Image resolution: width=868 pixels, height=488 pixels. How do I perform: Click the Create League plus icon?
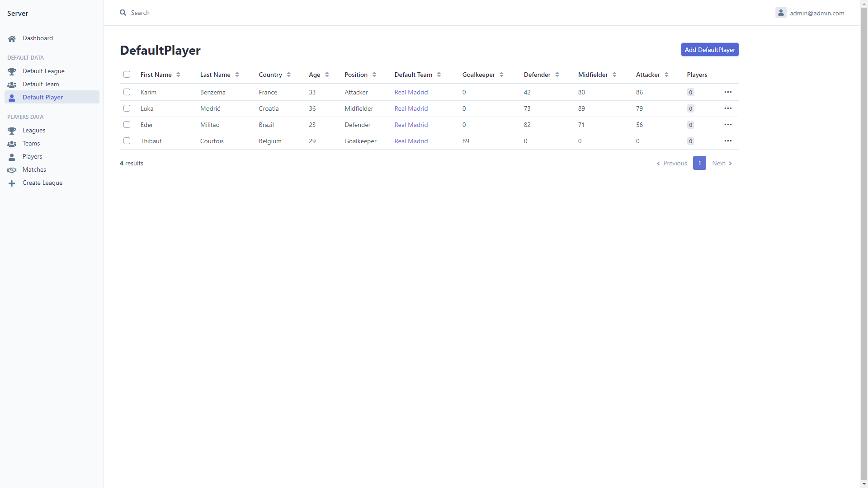[12, 183]
